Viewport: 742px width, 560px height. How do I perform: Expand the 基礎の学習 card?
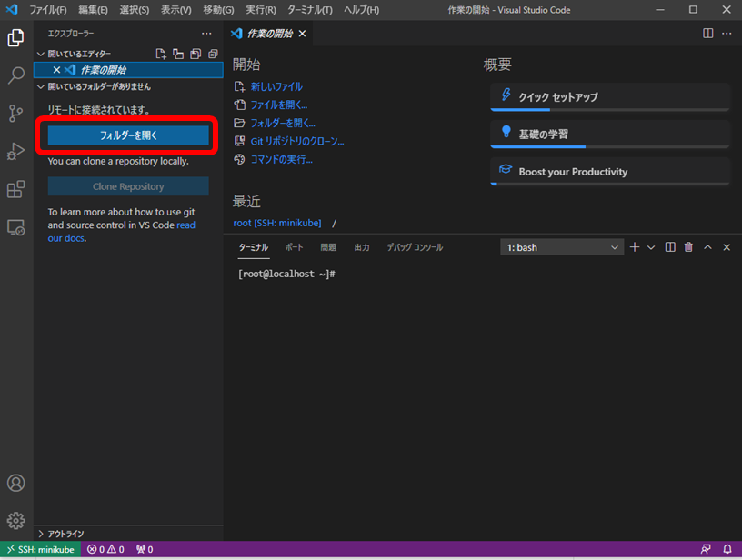pos(609,134)
